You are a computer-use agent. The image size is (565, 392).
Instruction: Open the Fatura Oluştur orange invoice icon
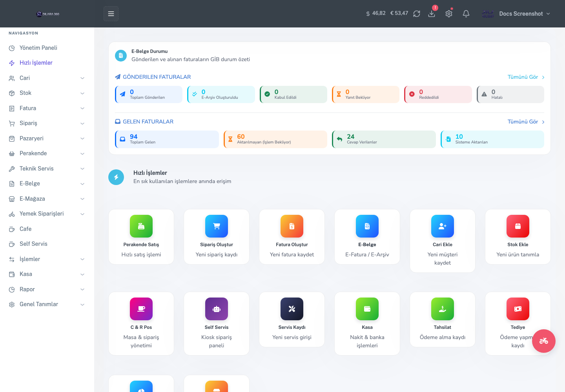(x=292, y=226)
